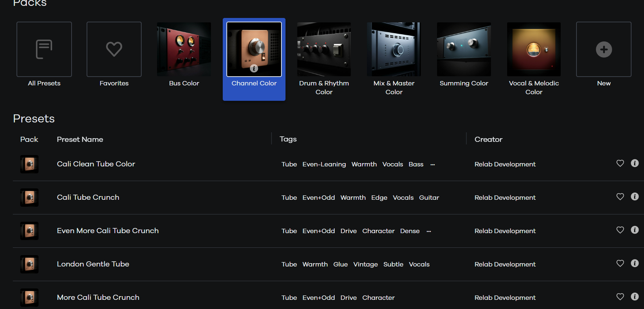
Task: Create a new pack with plus icon
Action: pos(604,49)
